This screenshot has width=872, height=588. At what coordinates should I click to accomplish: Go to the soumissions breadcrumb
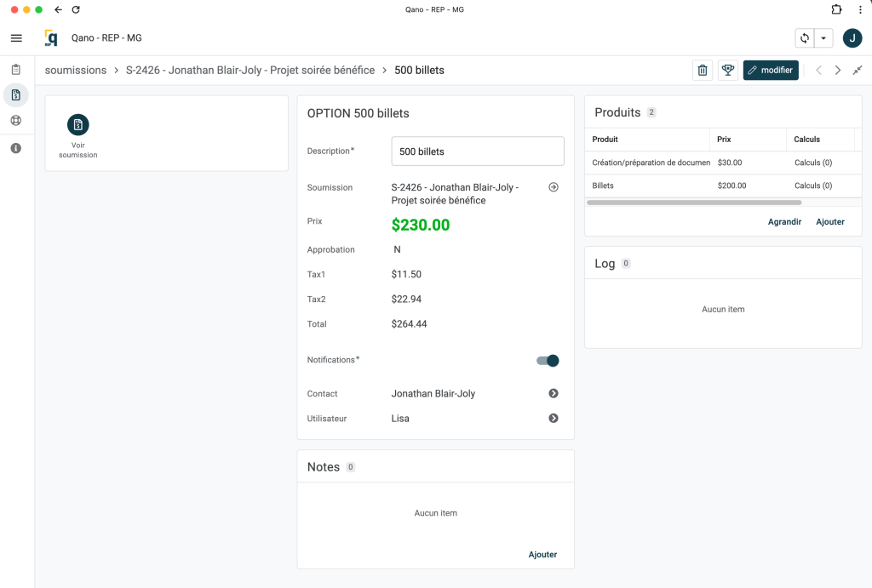point(76,71)
